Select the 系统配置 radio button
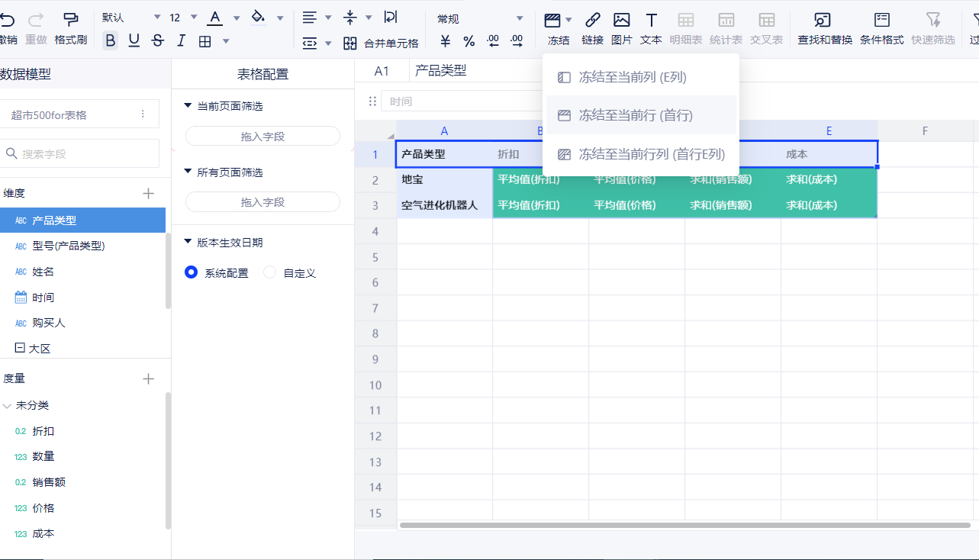979x560 pixels. [x=192, y=272]
